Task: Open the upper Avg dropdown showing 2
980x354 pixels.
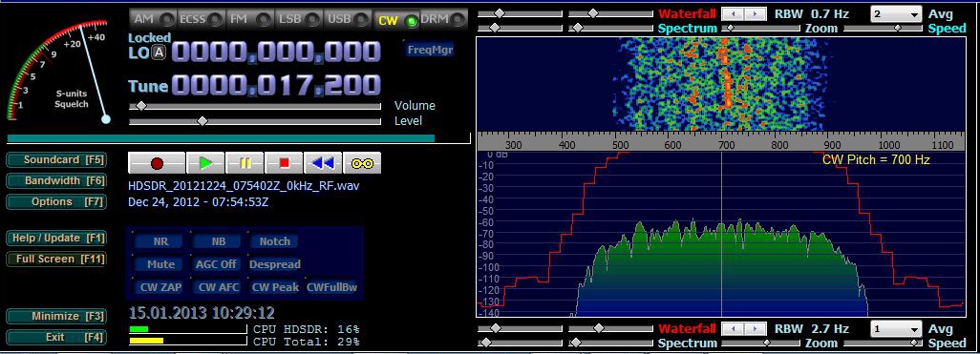Action: pyautogui.click(x=896, y=13)
